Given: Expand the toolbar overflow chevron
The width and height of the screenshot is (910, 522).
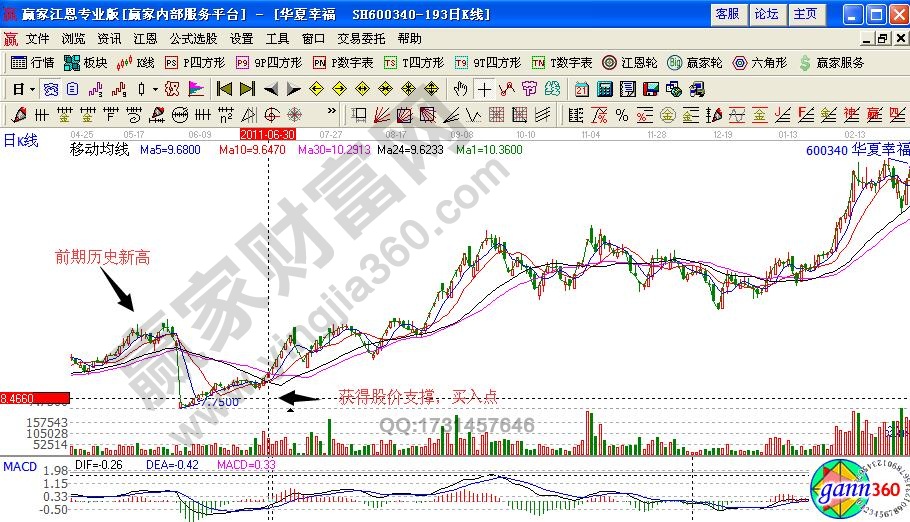Looking at the screenshot, I should pyautogui.click(x=332, y=112).
